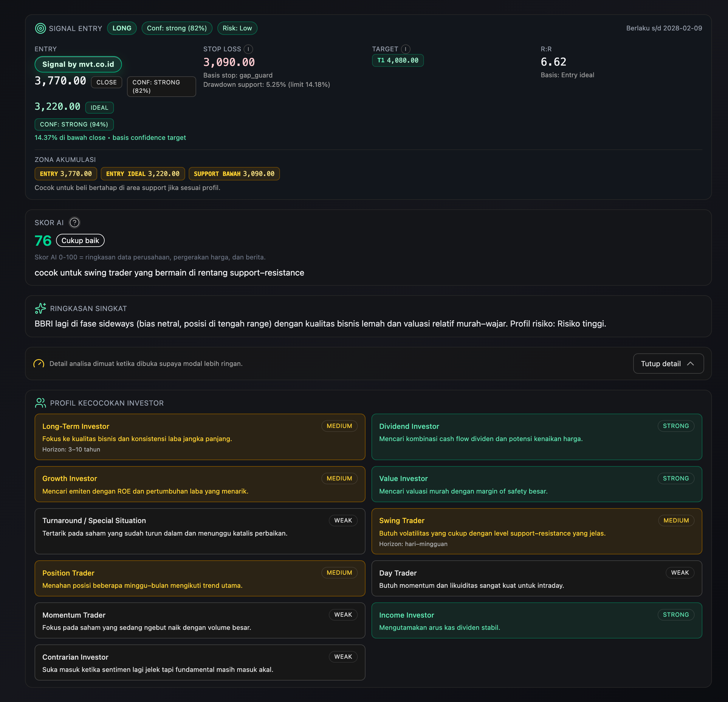Viewport: 728px width, 702px height.
Task: Click the Stop Loss info icon
Action: tap(248, 49)
